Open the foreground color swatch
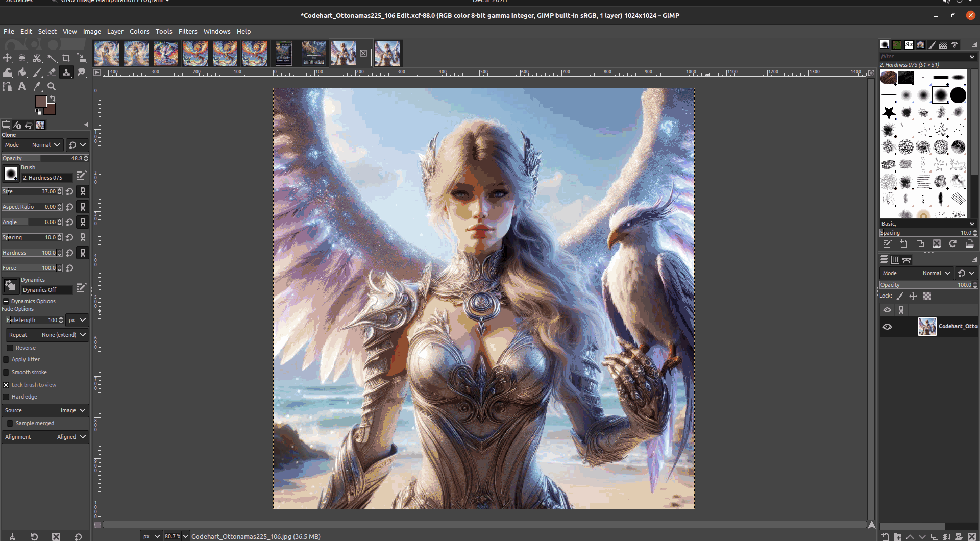 click(41, 101)
